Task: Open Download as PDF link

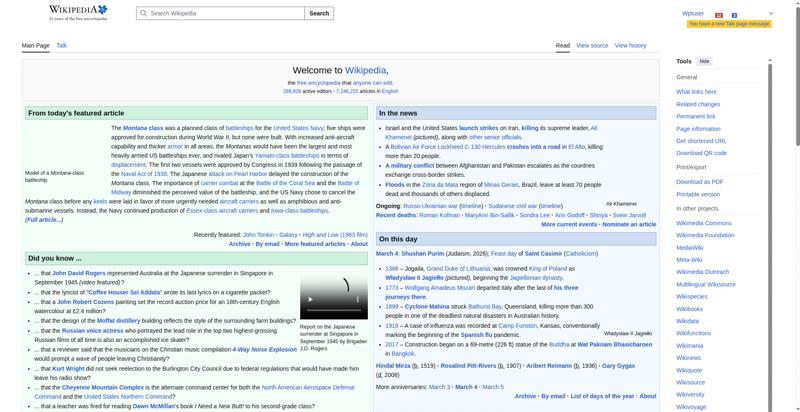Action: [699, 181]
